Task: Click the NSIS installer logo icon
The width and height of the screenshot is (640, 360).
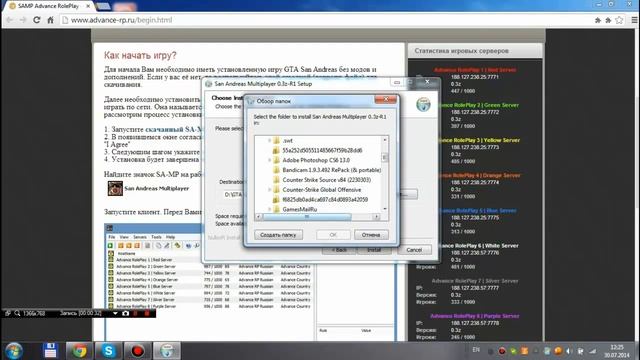Action: click(x=423, y=104)
